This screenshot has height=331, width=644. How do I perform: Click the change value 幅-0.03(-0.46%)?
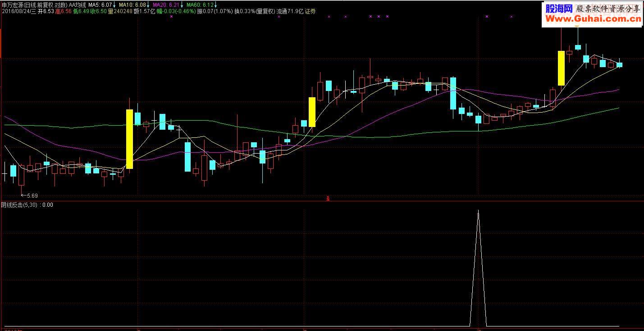(176, 11)
